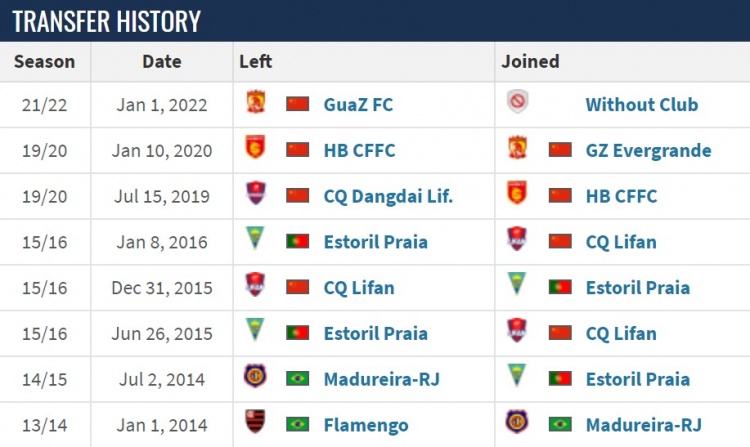Image resolution: width=750 pixels, height=447 pixels.
Task: Open the GZ Evergrande club link
Action: (649, 151)
